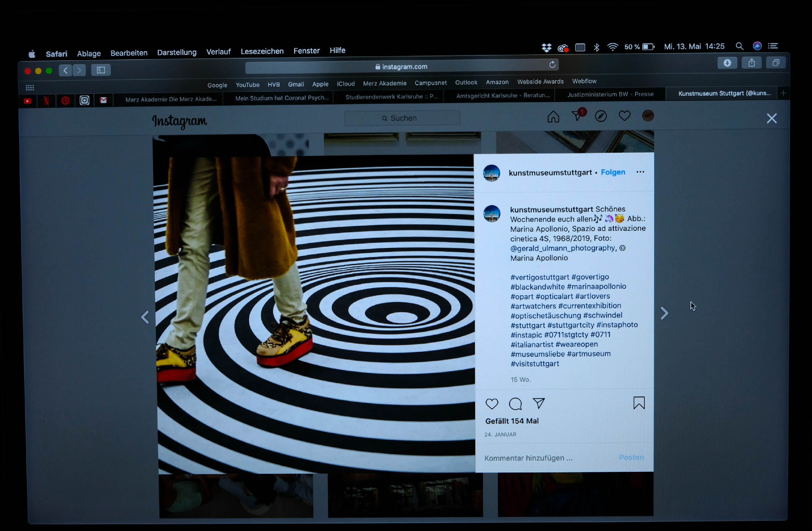This screenshot has height=531, width=812.
Task: Click the instagram.com address bar
Action: coord(402,66)
